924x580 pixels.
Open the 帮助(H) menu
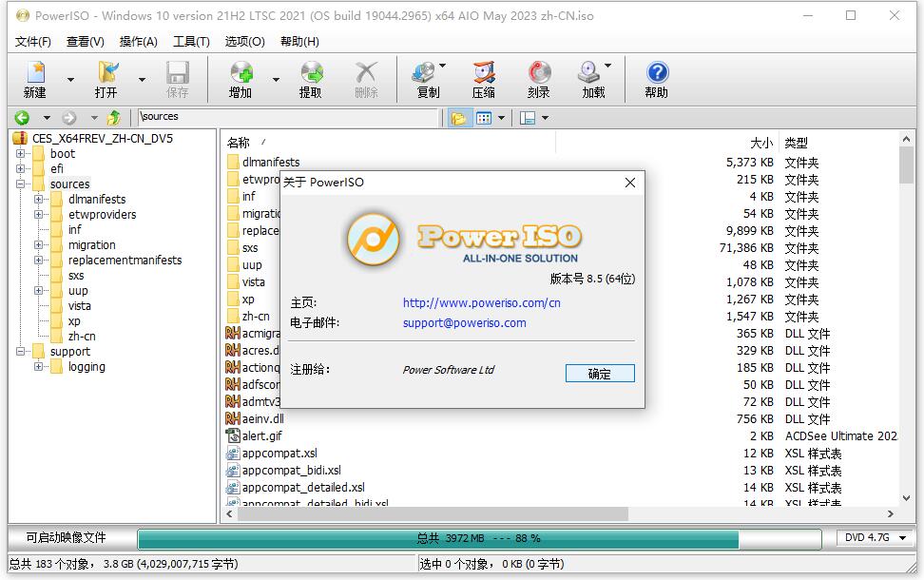pos(299,41)
